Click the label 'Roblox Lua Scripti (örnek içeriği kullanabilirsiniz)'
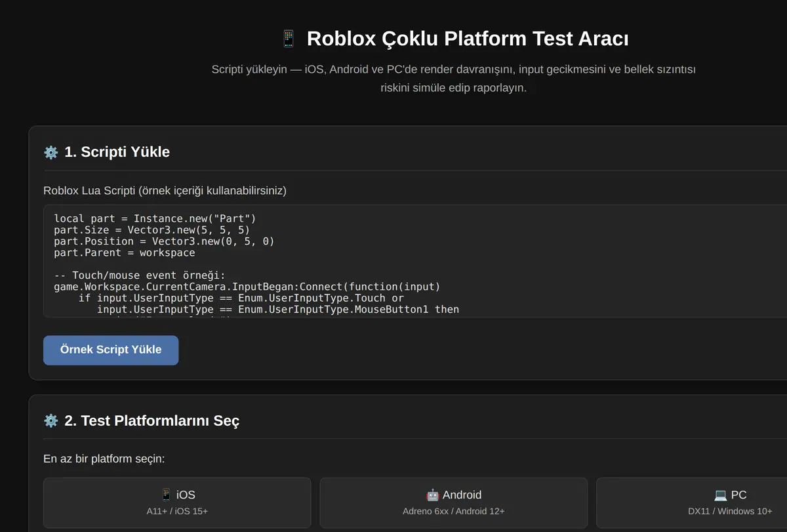Viewport: 787px width, 532px height. tap(165, 191)
